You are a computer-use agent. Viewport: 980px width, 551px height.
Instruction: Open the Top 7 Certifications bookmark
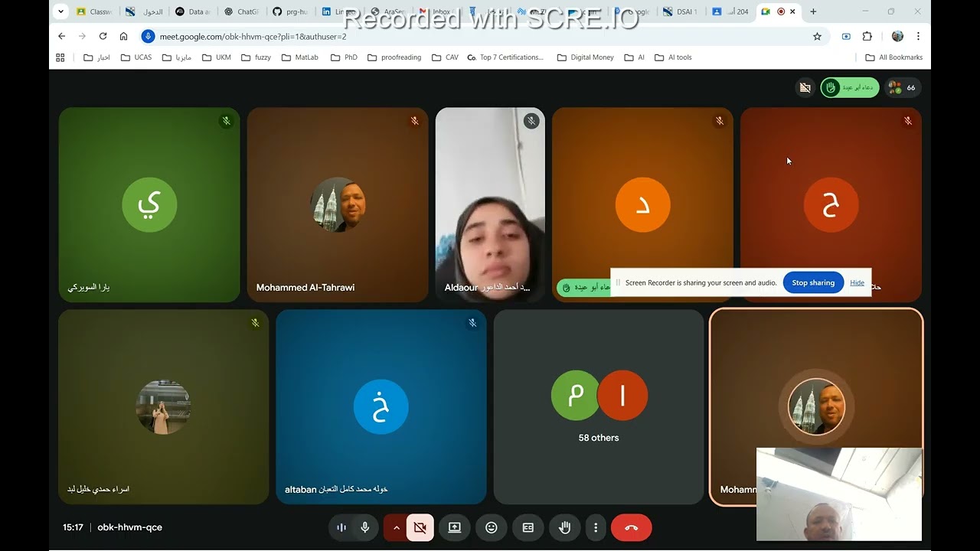pyautogui.click(x=505, y=57)
